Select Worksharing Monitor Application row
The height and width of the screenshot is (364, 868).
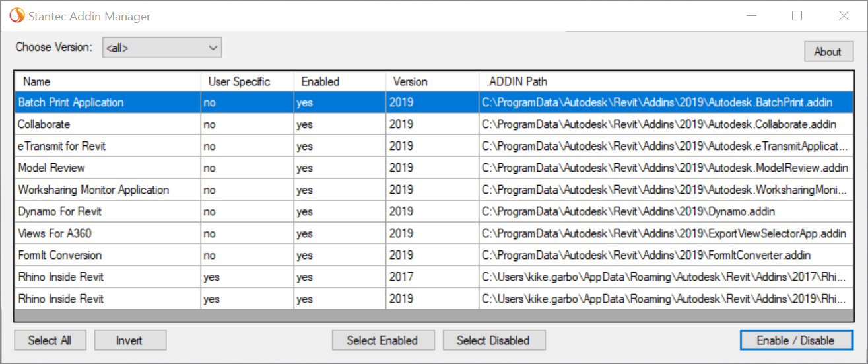(x=93, y=190)
